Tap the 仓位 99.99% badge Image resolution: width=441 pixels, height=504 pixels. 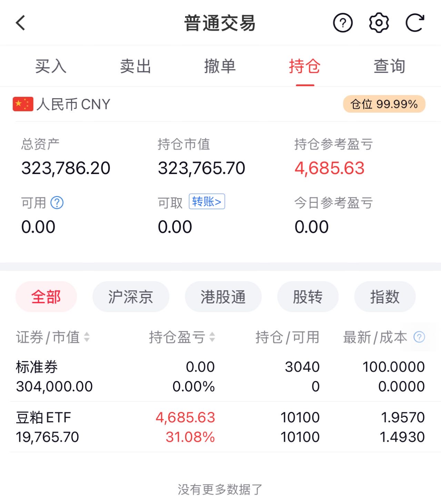click(x=384, y=104)
